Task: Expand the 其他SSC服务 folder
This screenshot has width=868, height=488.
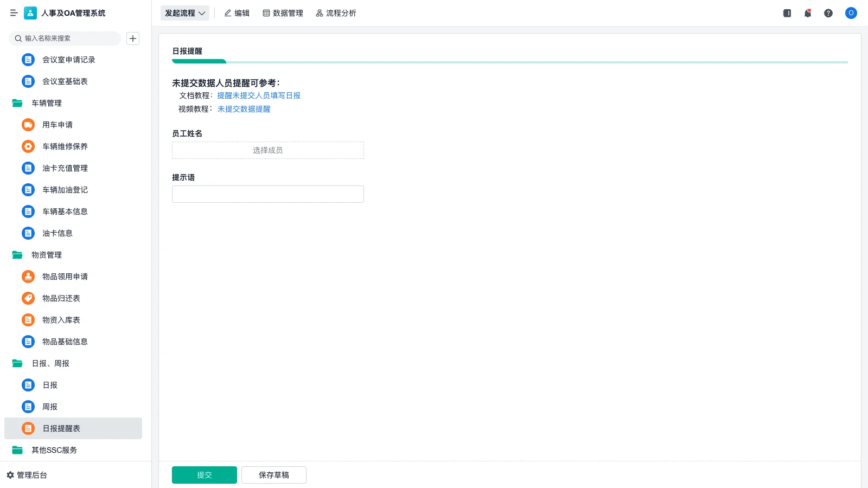Action: point(53,450)
